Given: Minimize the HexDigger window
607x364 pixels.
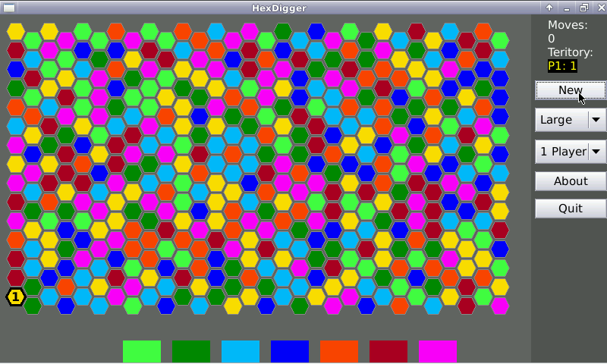Looking at the screenshot, I should point(567,8).
